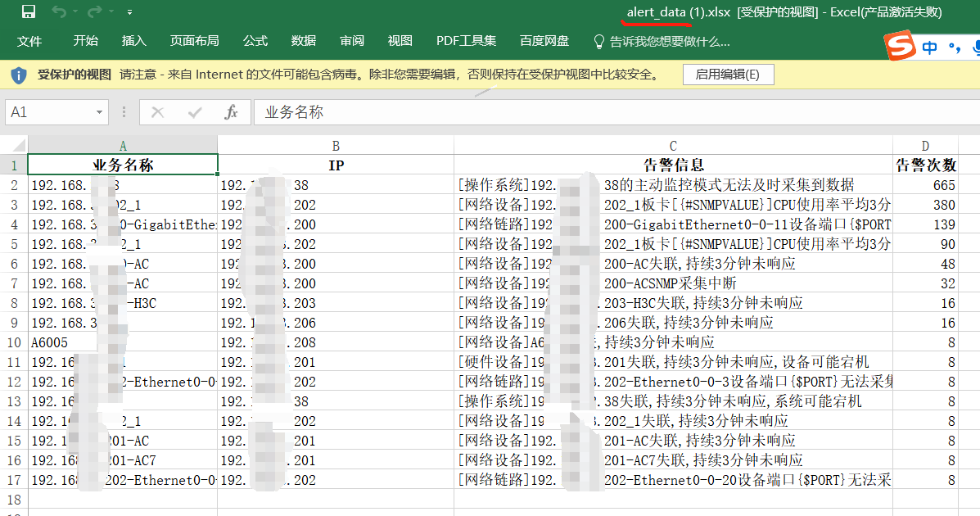Viewport: 980px width, 516px height.
Task: Click the formula bar text field
Action: coord(616,112)
